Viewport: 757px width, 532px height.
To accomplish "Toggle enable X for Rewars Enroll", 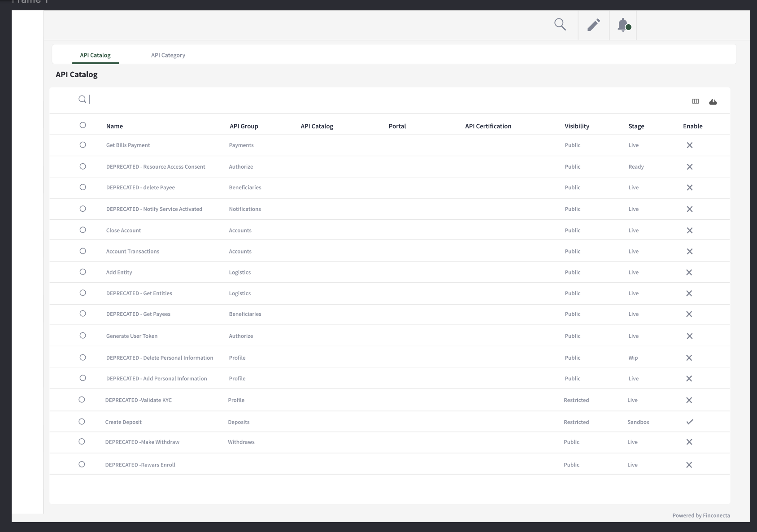I will 689,465.
